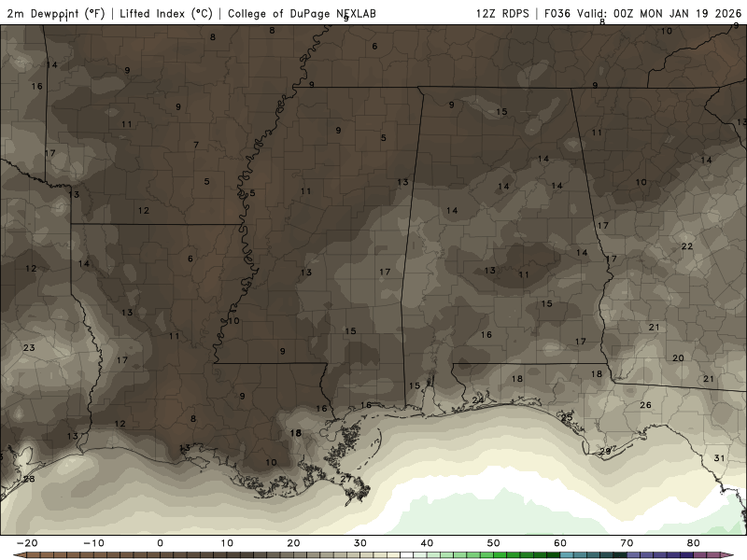Select the dewpoint value 26 on the map
Screen dimensions: 747x560
click(x=645, y=405)
